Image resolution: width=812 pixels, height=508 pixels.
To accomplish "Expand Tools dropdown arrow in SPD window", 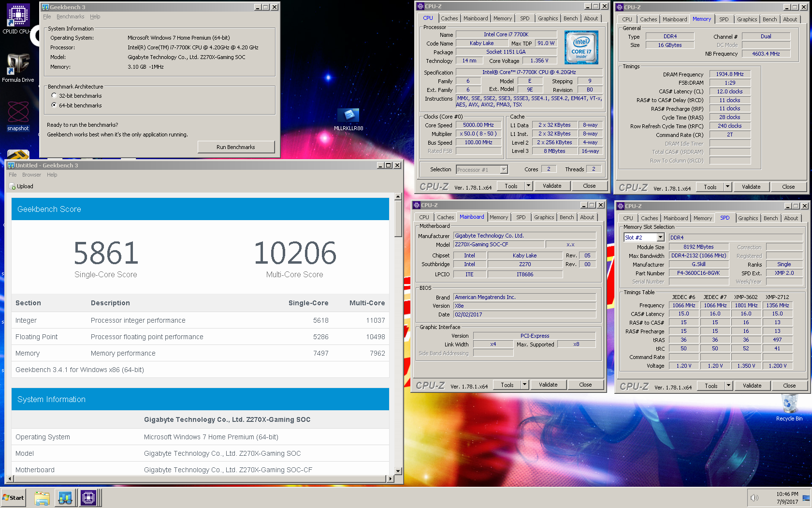I will pos(728,386).
